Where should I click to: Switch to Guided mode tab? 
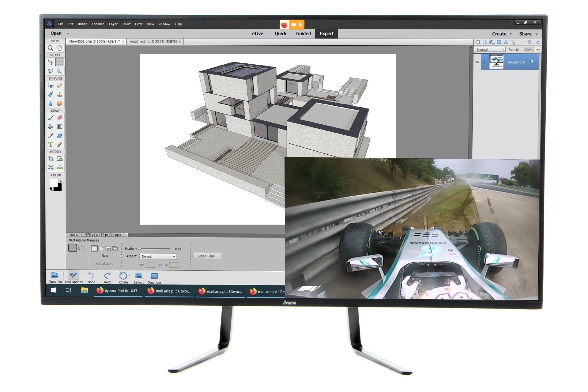303,34
